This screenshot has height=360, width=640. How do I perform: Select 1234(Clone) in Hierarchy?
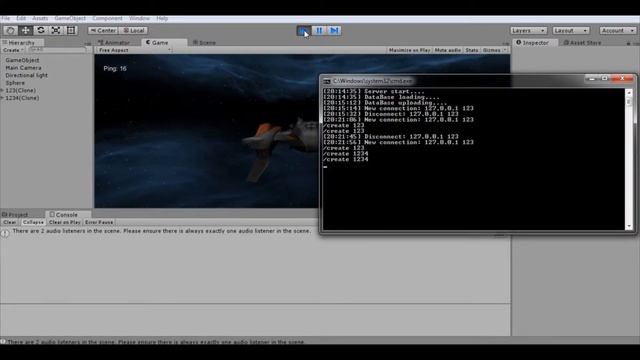[x=22, y=98]
